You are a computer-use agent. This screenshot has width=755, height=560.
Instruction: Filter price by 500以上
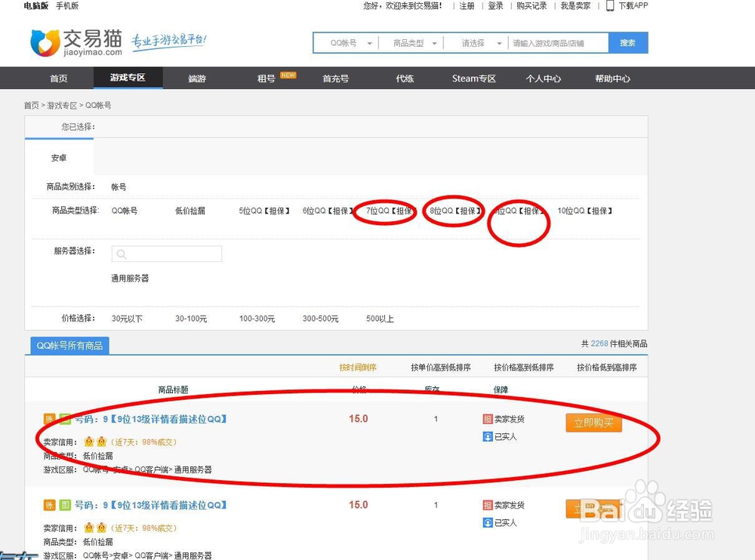[380, 318]
